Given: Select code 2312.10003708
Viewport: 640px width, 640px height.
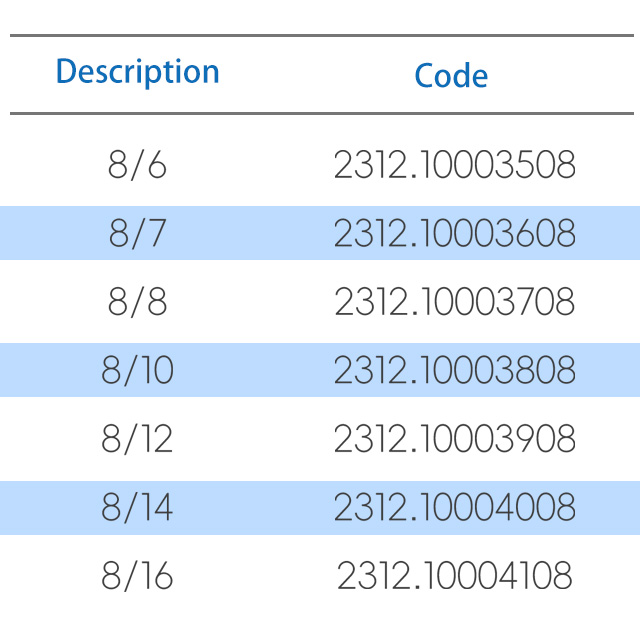Looking at the screenshot, I should click(455, 301).
